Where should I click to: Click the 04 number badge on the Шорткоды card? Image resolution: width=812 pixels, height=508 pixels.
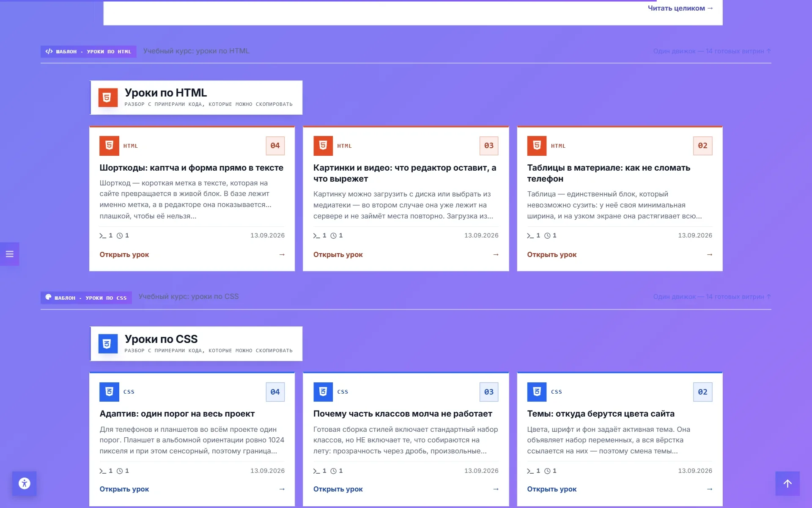275,146
